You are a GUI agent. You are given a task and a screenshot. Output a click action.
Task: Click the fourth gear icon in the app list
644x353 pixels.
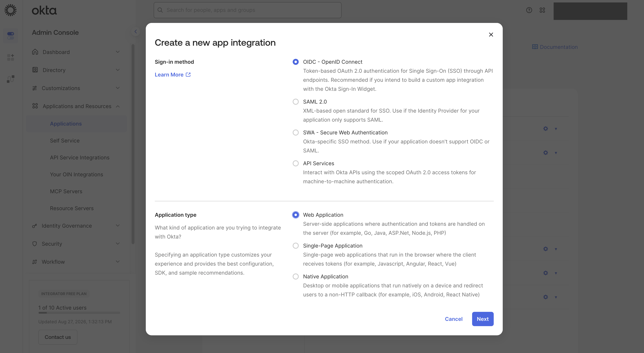[x=546, y=273]
